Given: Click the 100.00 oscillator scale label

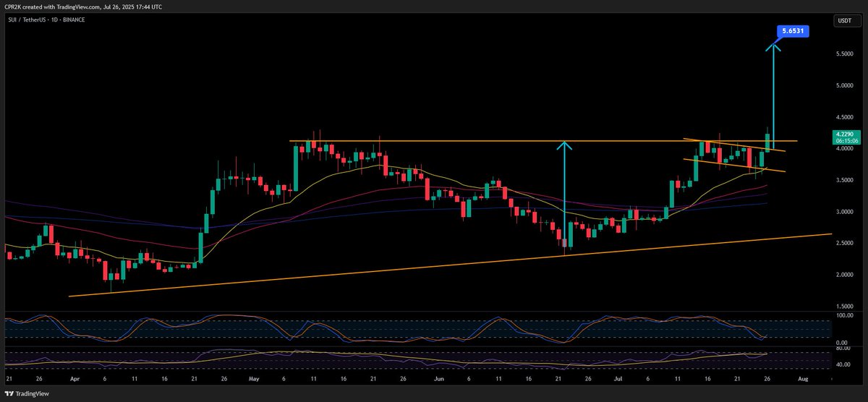Looking at the screenshot, I should point(844,316).
